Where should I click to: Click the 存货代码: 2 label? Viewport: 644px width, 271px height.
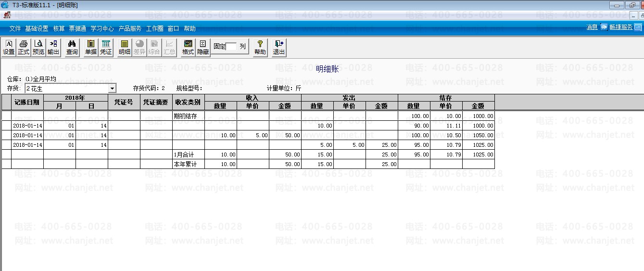[x=149, y=88]
